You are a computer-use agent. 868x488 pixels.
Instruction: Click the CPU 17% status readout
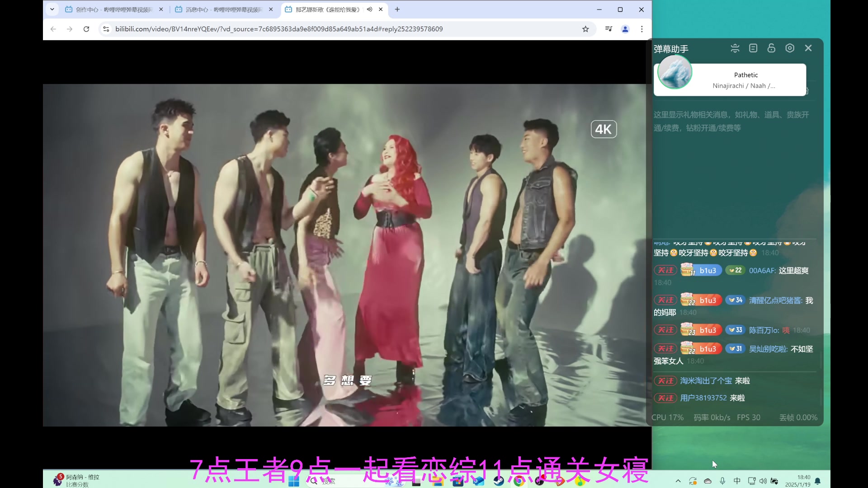[667, 418]
